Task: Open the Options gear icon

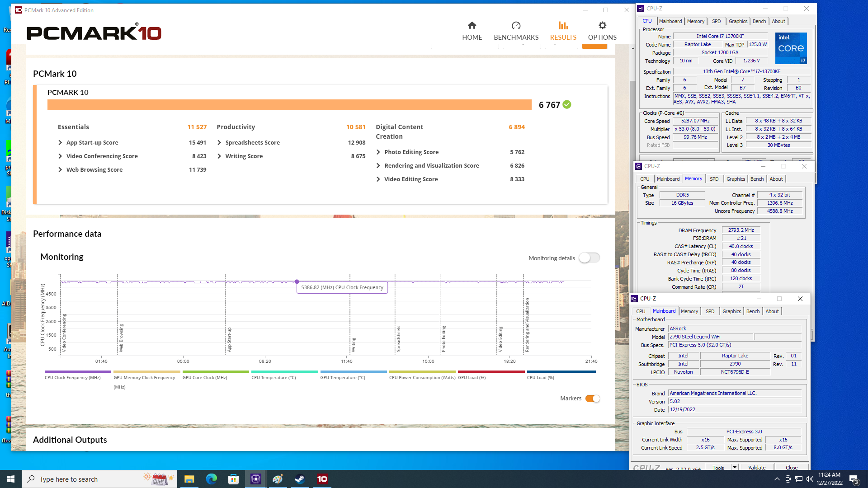Action: [x=602, y=26]
